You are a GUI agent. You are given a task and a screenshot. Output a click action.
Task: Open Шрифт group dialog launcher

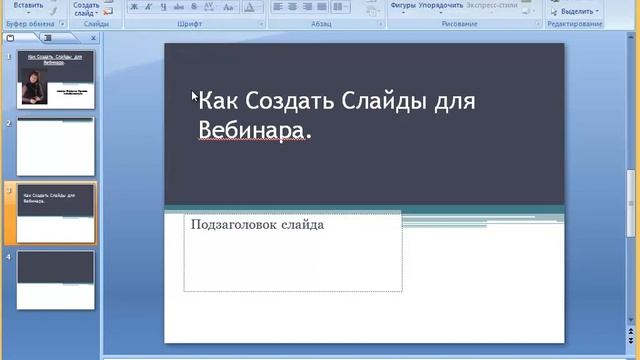tap(261, 24)
